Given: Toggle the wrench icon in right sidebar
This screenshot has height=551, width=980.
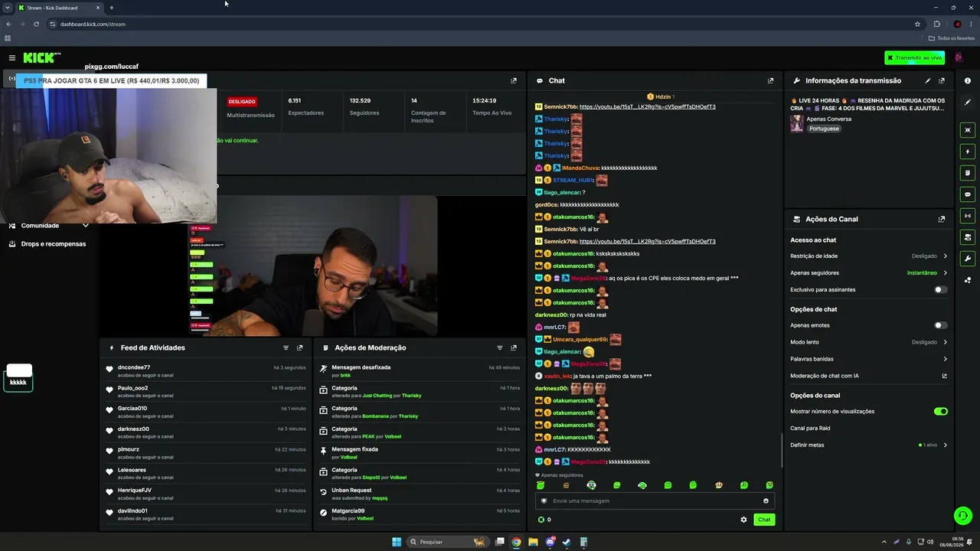Looking at the screenshot, I should pos(968,259).
